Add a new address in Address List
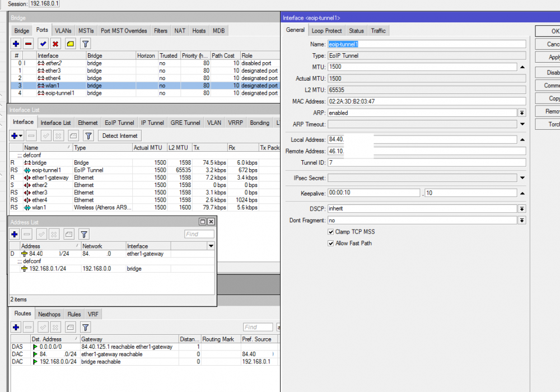Screen dimensions: 560x392 pos(14,234)
